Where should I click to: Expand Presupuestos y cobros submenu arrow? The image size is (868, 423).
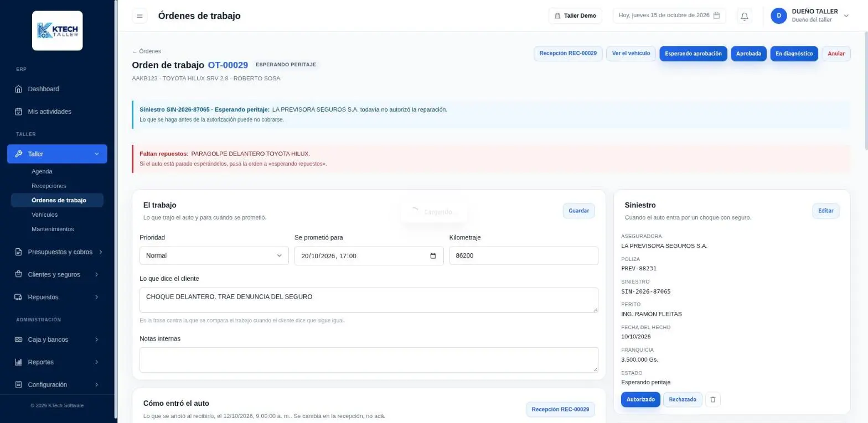point(100,252)
